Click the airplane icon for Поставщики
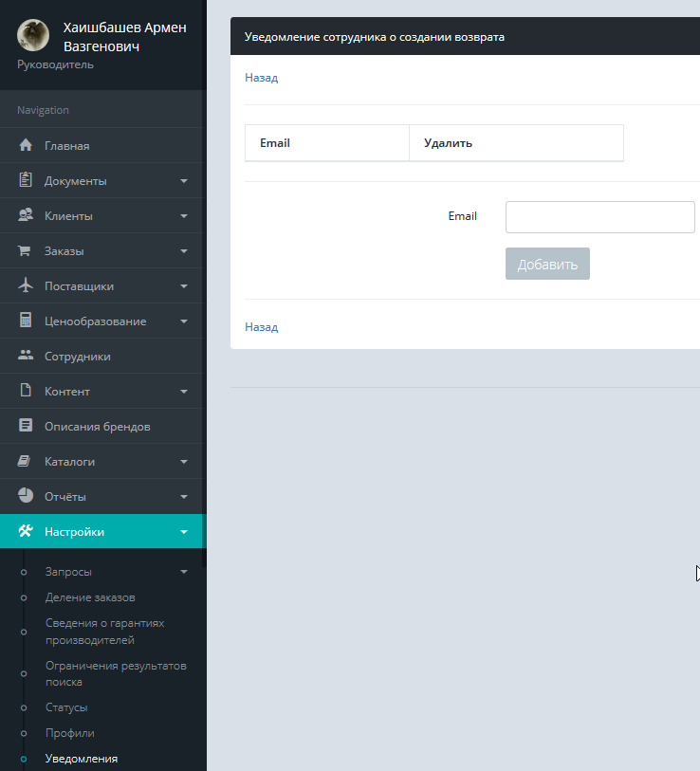The height and width of the screenshot is (771, 700). click(x=26, y=286)
